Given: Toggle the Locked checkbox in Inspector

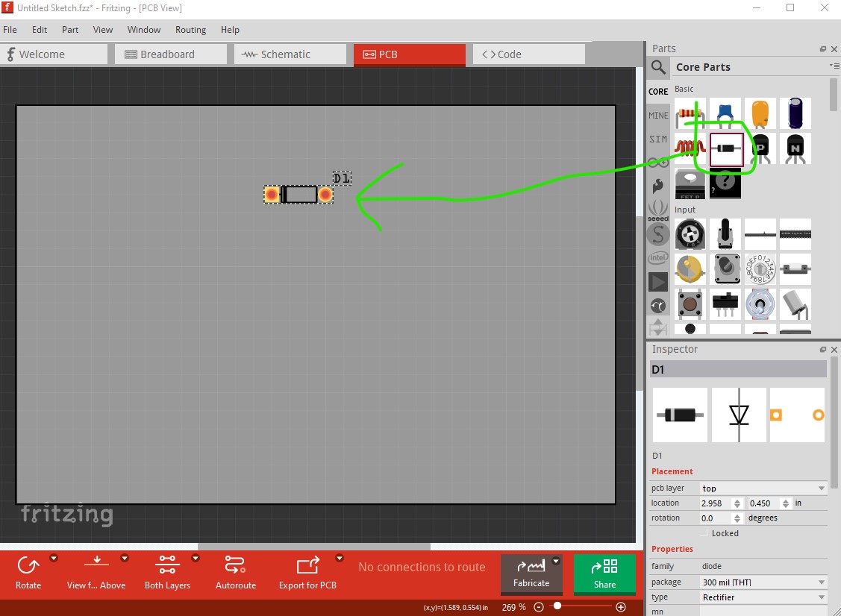Looking at the screenshot, I should 704,533.
